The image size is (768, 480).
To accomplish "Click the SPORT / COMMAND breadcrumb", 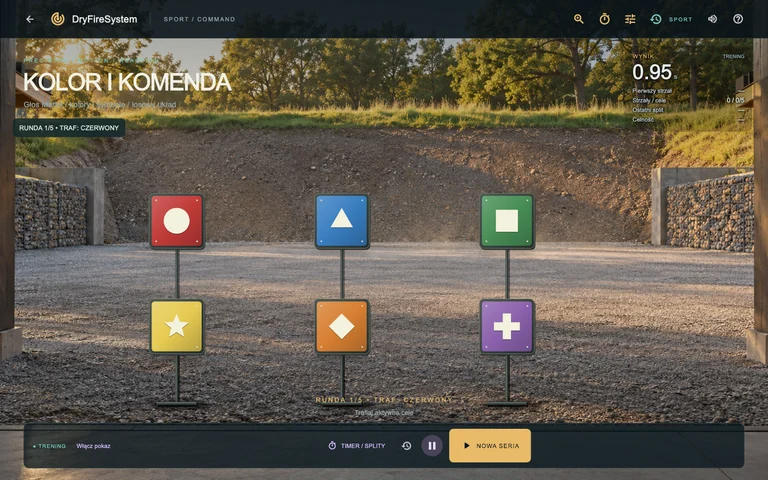I will [x=199, y=19].
